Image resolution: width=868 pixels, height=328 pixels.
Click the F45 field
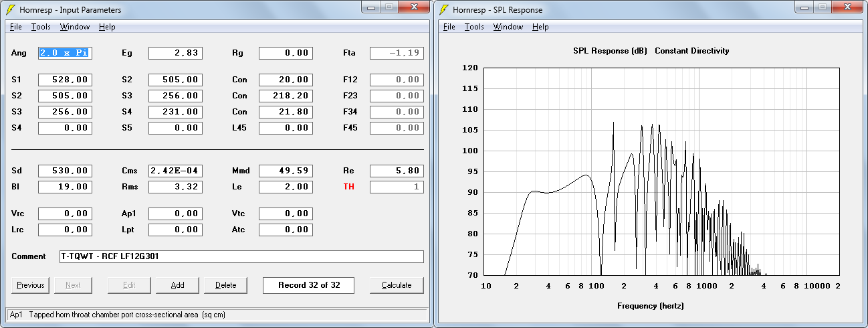click(x=397, y=128)
